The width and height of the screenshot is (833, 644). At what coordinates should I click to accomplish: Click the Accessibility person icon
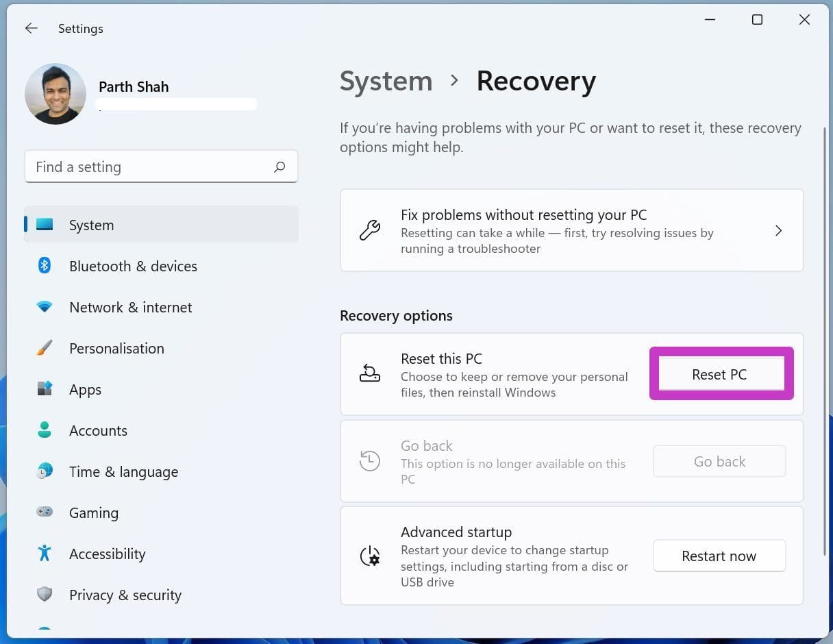click(45, 554)
